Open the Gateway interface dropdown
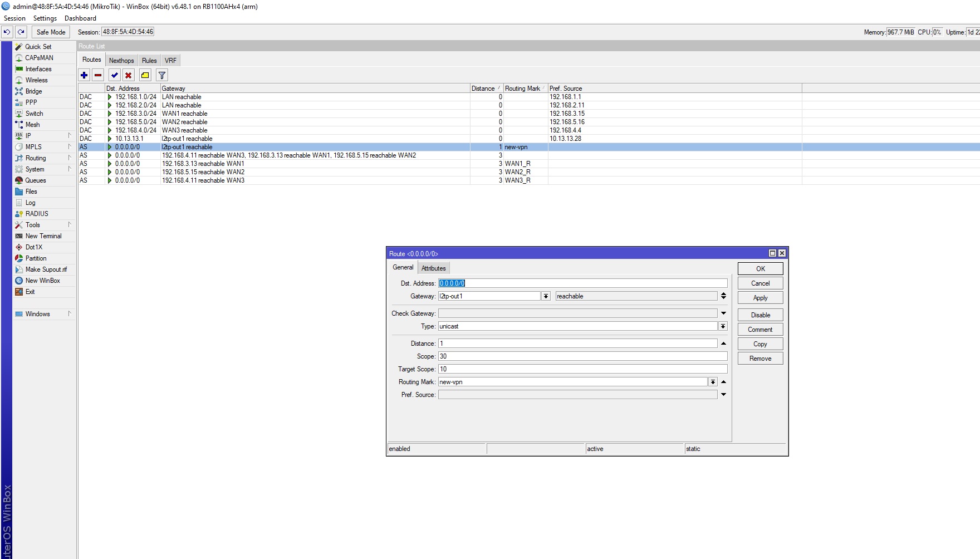 pyautogui.click(x=546, y=296)
